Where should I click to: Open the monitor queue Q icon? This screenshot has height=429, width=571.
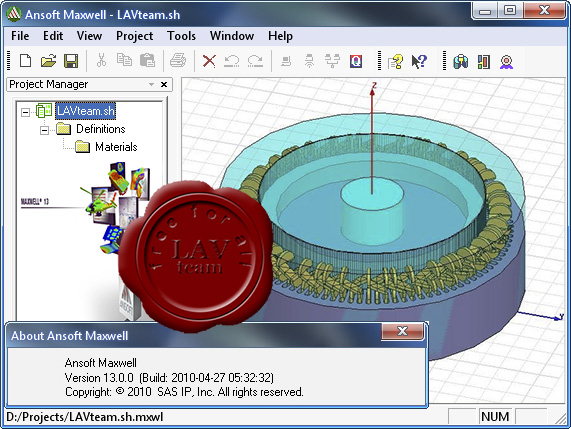[x=356, y=61]
